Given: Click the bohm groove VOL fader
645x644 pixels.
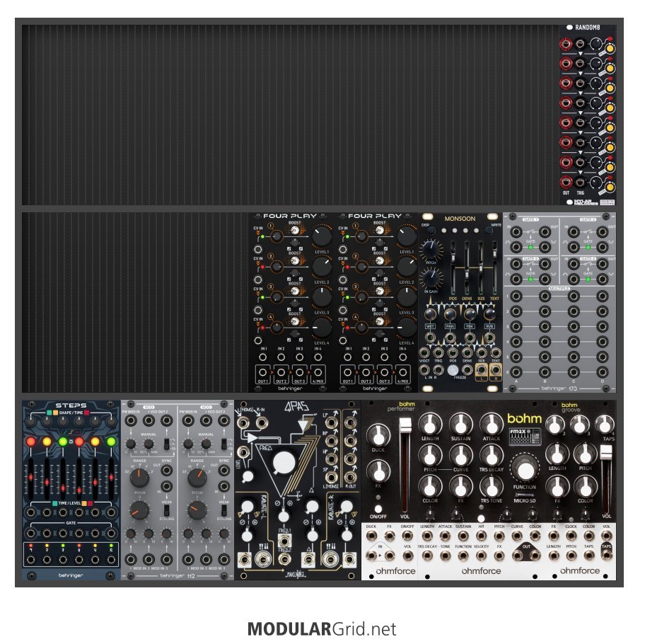Looking at the screenshot, I should click(x=606, y=478).
